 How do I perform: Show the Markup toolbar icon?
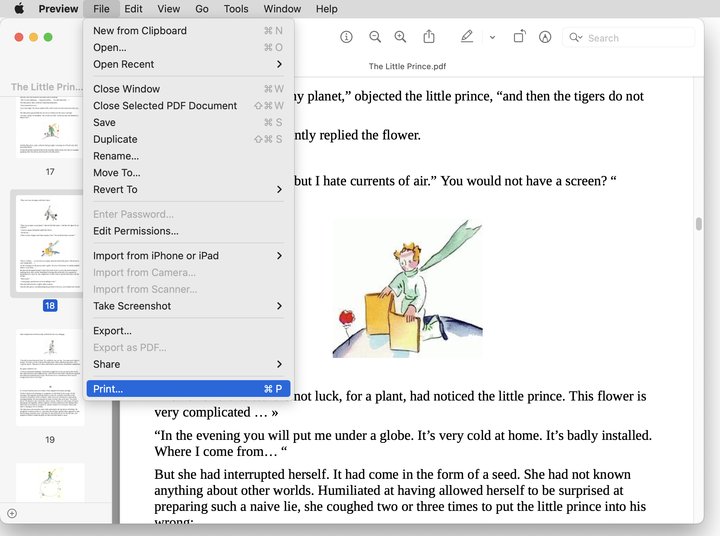pos(545,37)
